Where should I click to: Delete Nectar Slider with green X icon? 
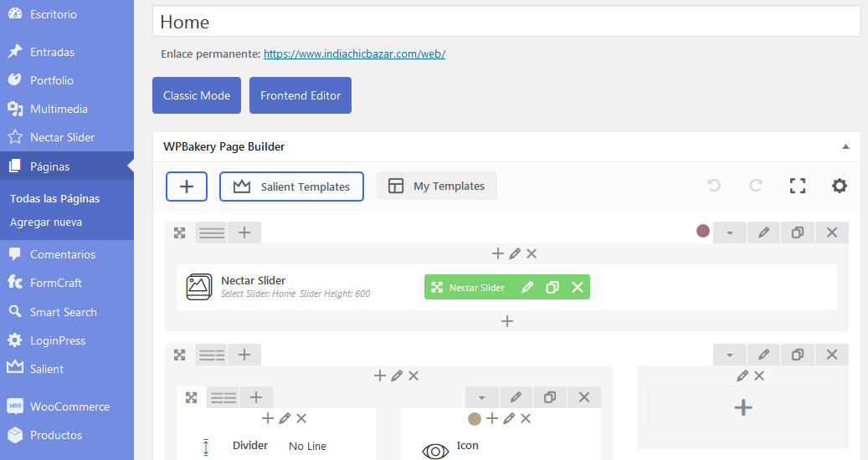(578, 287)
